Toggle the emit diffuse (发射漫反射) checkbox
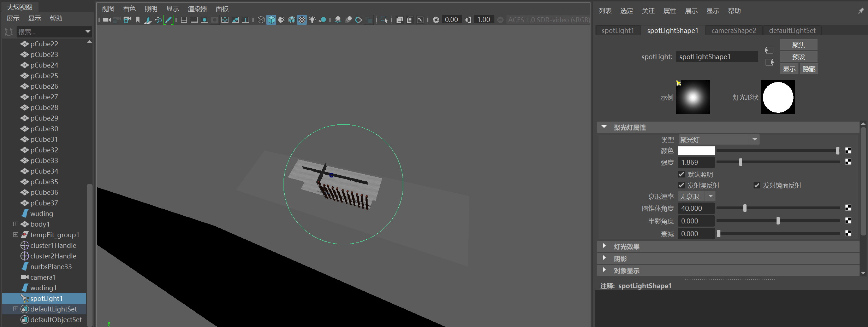The width and height of the screenshot is (868, 327). (681, 185)
